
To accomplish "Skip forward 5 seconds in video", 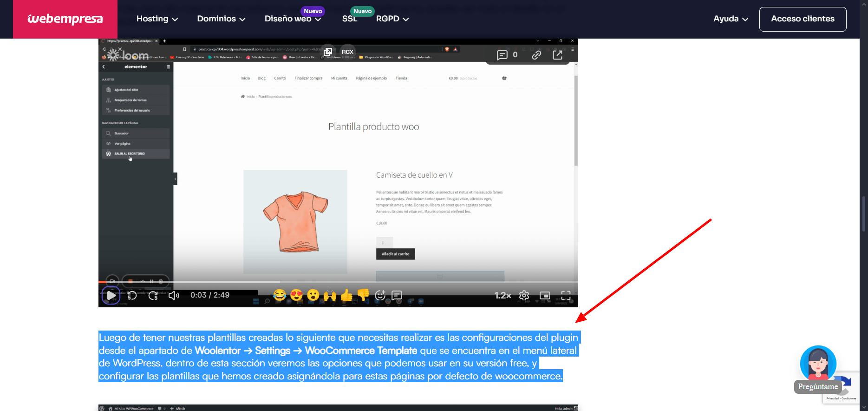I will pyautogui.click(x=153, y=295).
